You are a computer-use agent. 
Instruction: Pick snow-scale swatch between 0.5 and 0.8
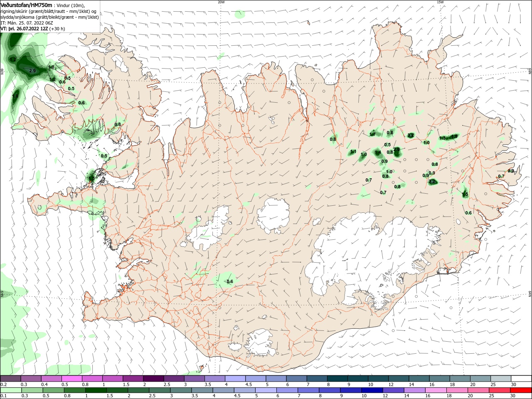[x=72, y=379]
